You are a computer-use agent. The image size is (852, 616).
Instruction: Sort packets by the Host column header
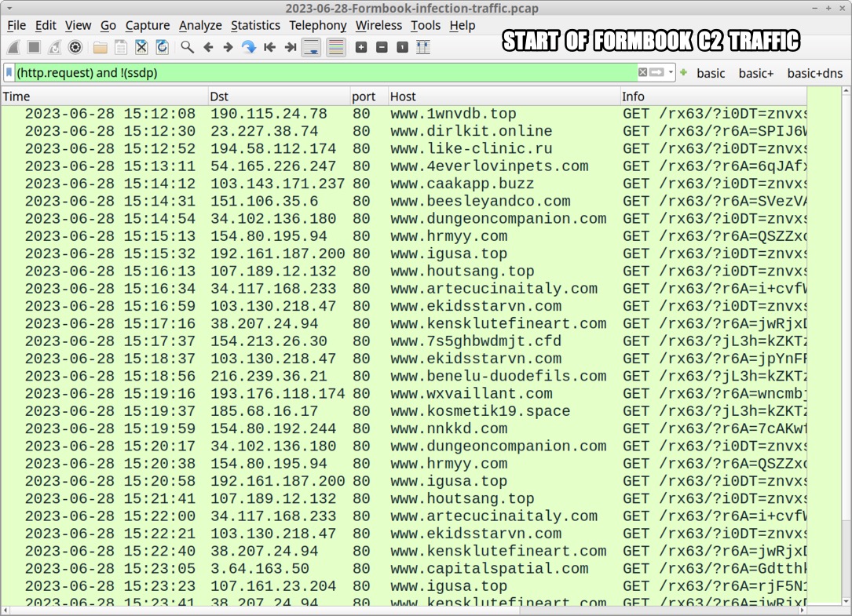pos(504,97)
